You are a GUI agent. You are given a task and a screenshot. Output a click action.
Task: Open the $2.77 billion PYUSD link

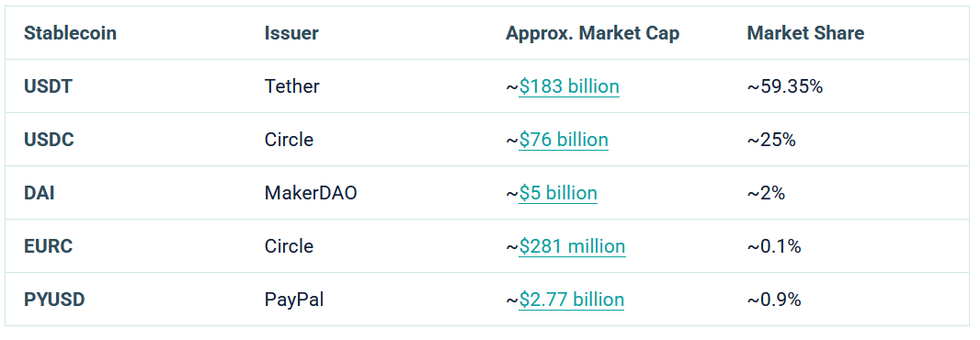571,300
